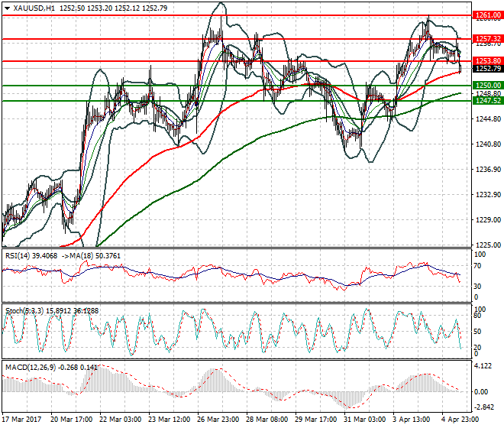Click the MACD scale value 4.122

(483, 366)
